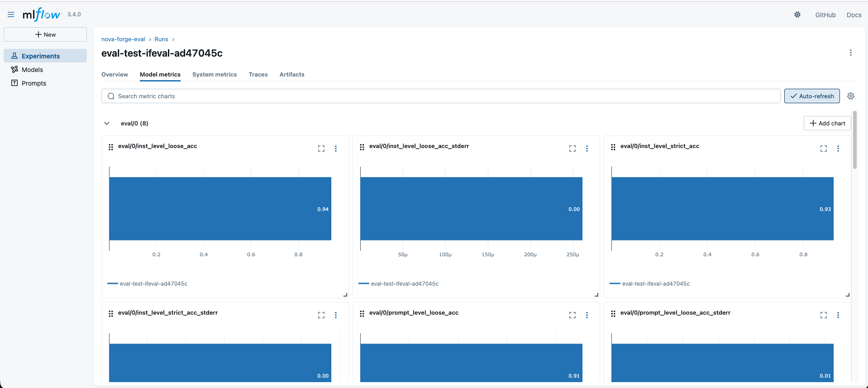Viewport: 868px width, 388px height.
Task: Toggle the sidebar hamburger menu
Action: (11, 14)
